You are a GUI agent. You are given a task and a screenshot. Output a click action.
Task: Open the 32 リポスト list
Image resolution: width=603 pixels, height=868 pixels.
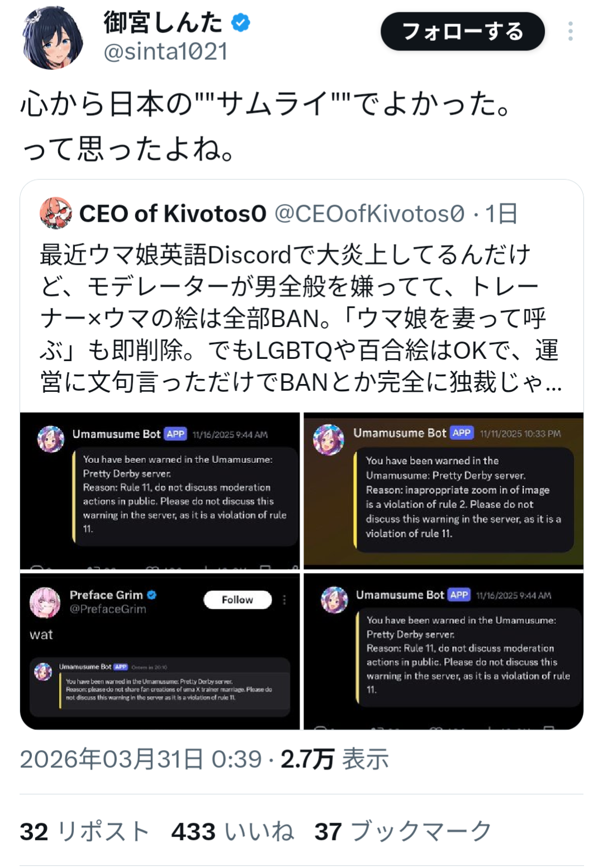click(x=84, y=831)
